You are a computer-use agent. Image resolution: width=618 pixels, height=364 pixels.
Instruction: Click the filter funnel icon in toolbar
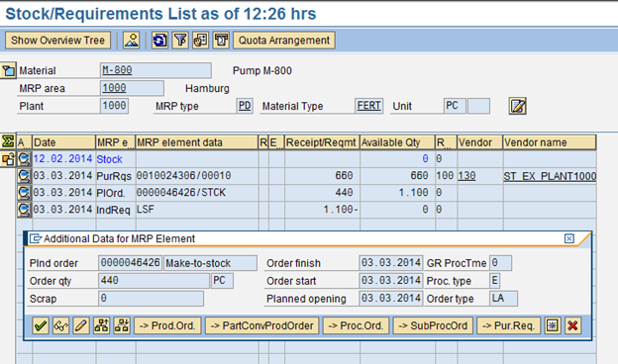(x=180, y=41)
